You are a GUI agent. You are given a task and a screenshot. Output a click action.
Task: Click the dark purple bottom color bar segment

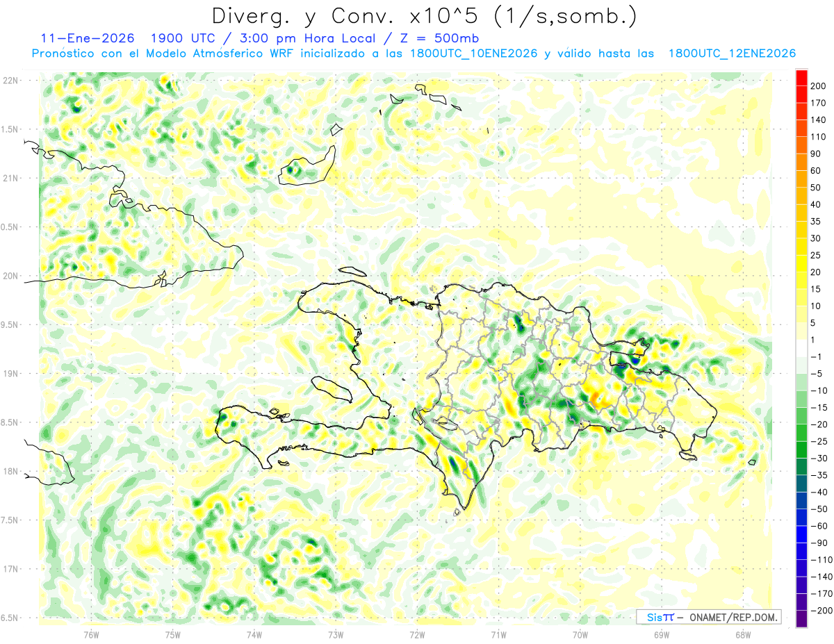tap(801, 619)
